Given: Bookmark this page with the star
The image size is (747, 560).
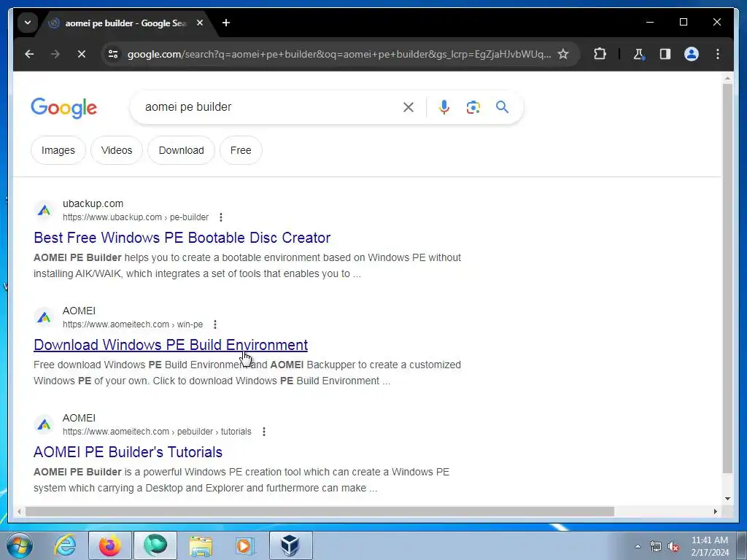Looking at the screenshot, I should (x=563, y=54).
